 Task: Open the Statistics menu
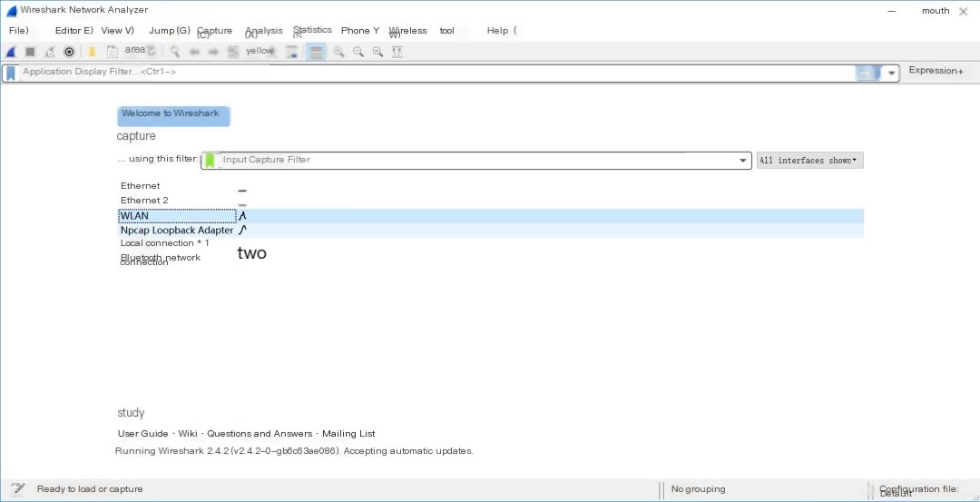(x=312, y=30)
